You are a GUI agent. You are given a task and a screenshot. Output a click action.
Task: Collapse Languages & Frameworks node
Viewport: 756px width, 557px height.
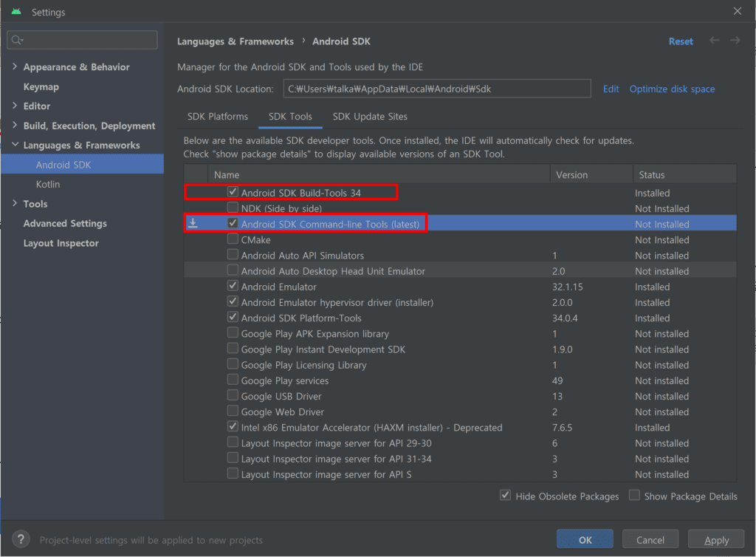[x=15, y=145]
